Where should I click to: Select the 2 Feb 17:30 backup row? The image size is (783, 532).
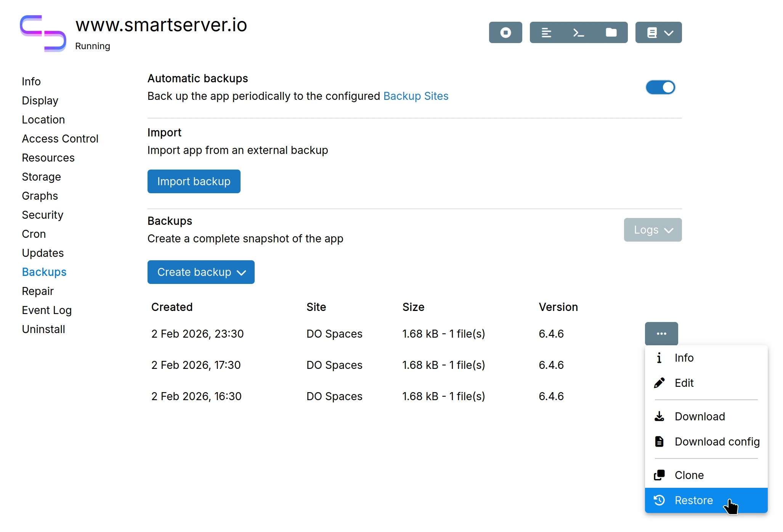point(196,365)
